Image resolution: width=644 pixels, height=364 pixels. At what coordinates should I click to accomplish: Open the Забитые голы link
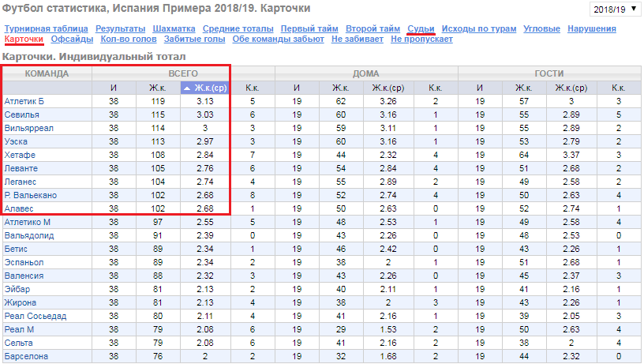click(x=194, y=39)
